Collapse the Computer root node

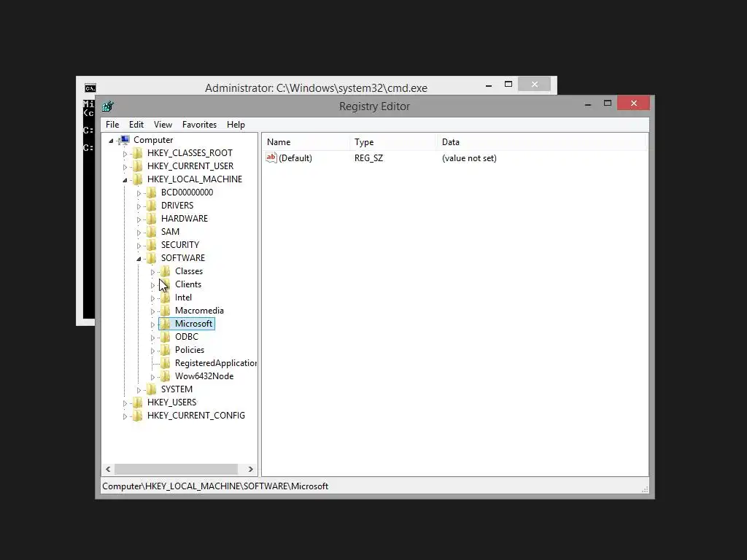click(111, 141)
